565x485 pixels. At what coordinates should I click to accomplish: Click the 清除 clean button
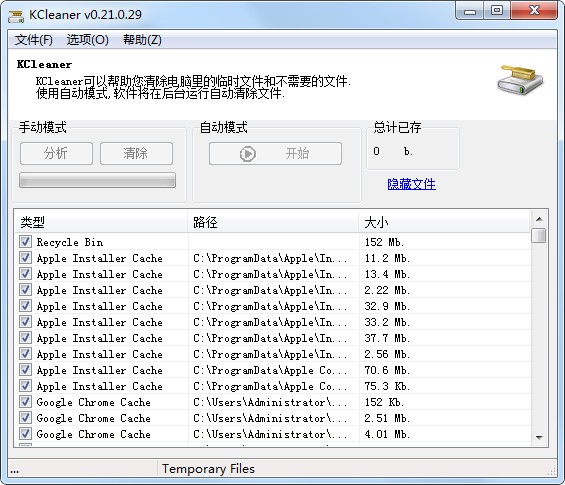[x=136, y=153]
